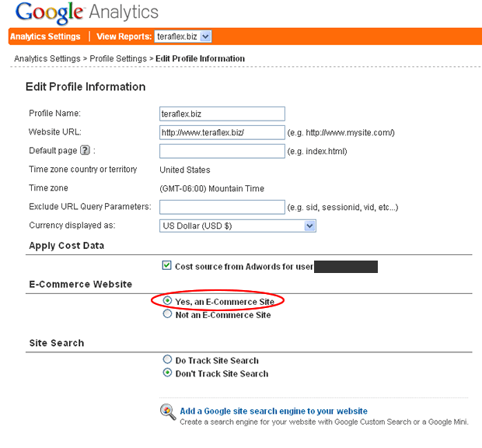Viewport: 482px width, 448px height.
Task: Click the Exclude URL Query Parameters field
Action: coord(222,207)
